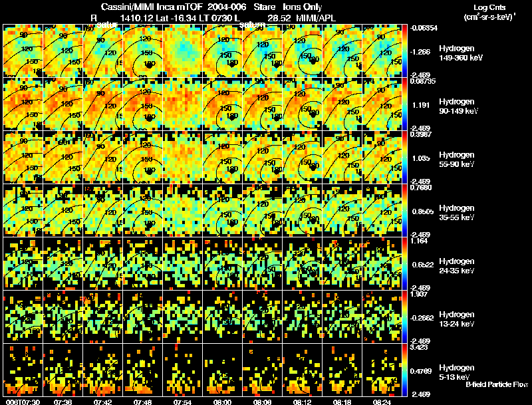Click the 3.423 scale maximum value
This screenshot has width=532, height=405.
[x=419, y=348]
